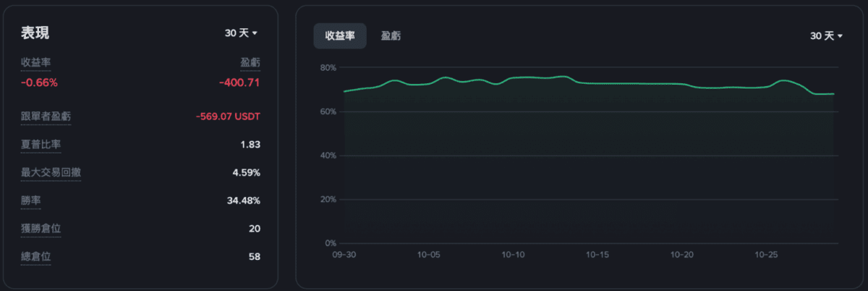This screenshot has width=868, height=291.
Task: Switch to the 收益率 chart tab
Action: pyautogui.click(x=339, y=36)
